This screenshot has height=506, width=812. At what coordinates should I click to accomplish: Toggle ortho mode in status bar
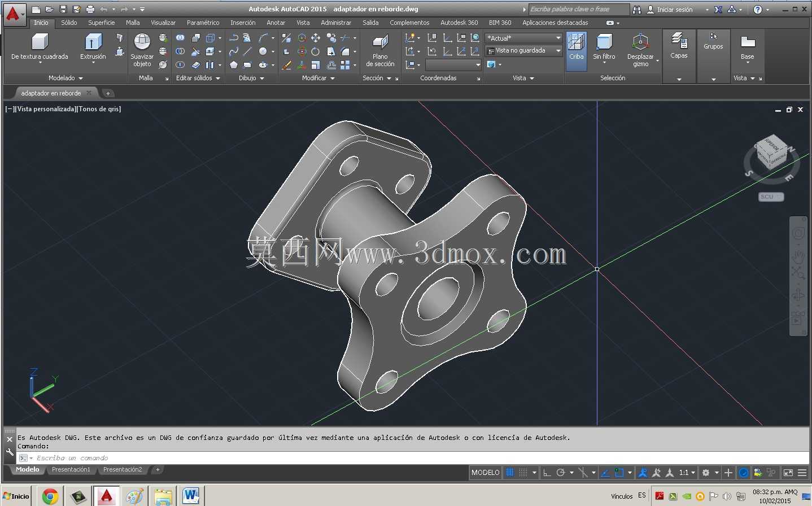(x=547, y=473)
